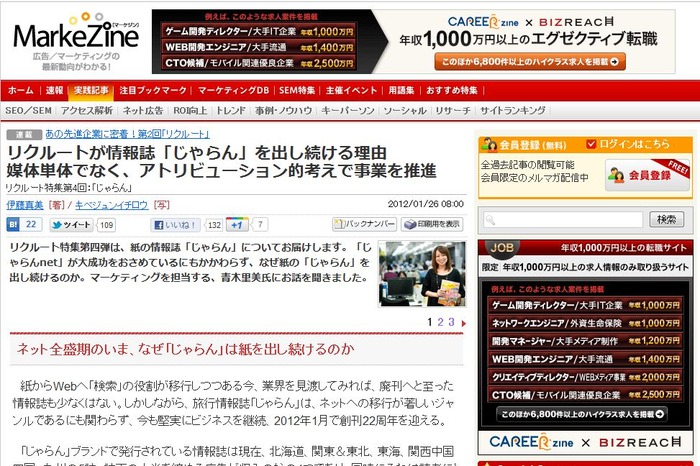Open the 速報 menu item
The image size is (700, 466).
pyautogui.click(x=54, y=90)
